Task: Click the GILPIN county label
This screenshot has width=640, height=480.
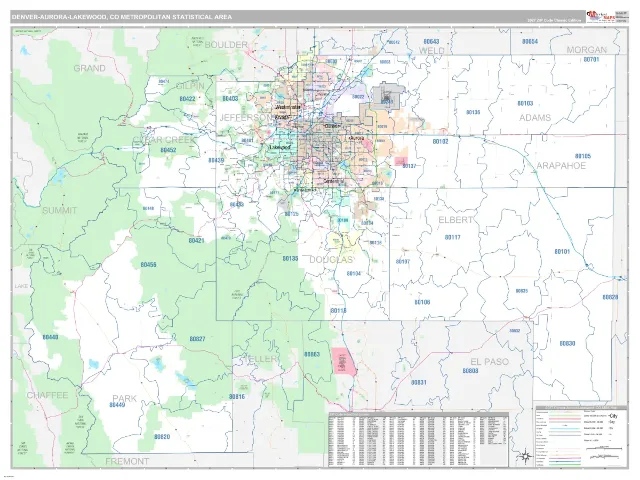Action: point(190,86)
